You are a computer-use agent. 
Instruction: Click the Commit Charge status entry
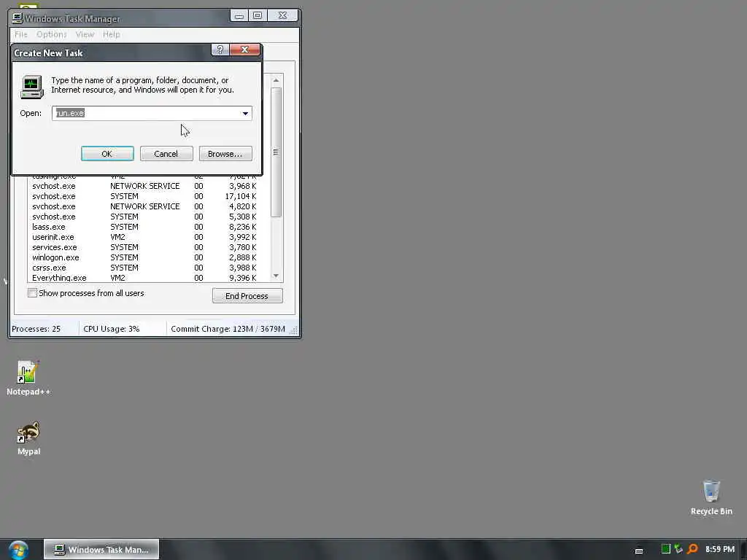pyautogui.click(x=228, y=329)
